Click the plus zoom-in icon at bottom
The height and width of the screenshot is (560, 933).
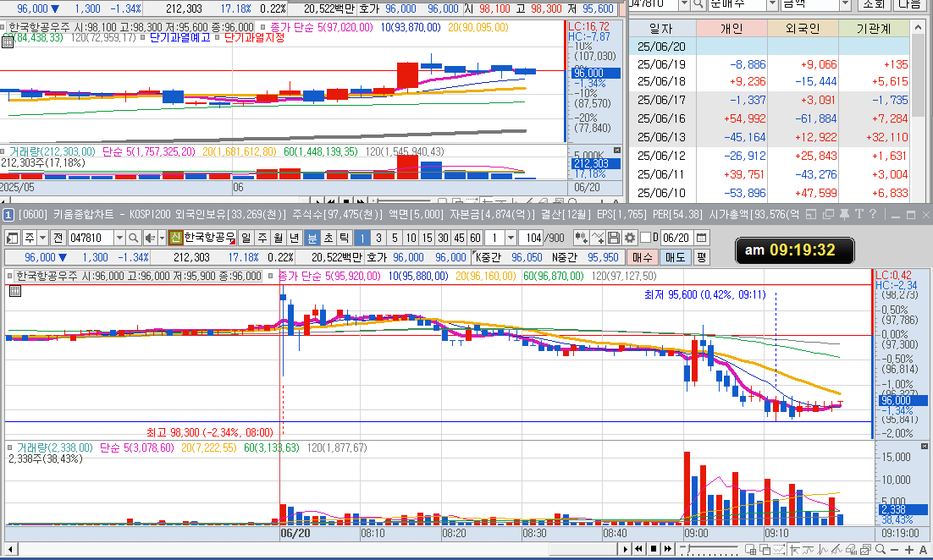908,550
